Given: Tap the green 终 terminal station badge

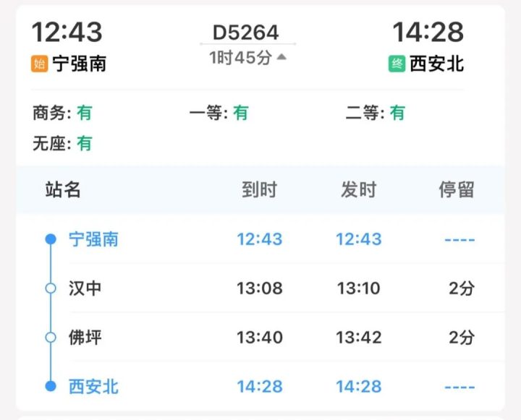Looking at the screenshot, I should point(397,64).
